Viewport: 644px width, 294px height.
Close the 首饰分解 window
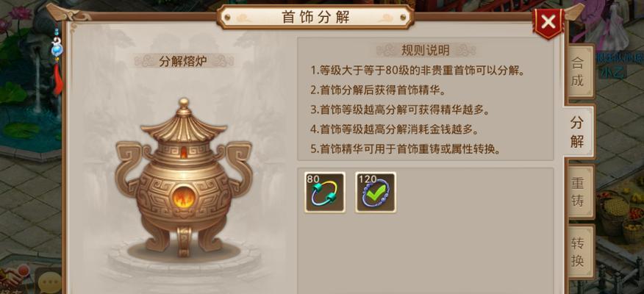pos(548,22)
